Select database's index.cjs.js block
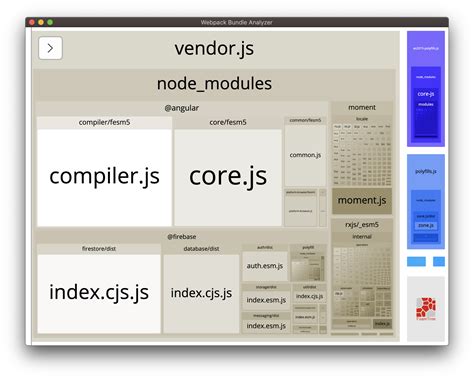 point(201,294)
